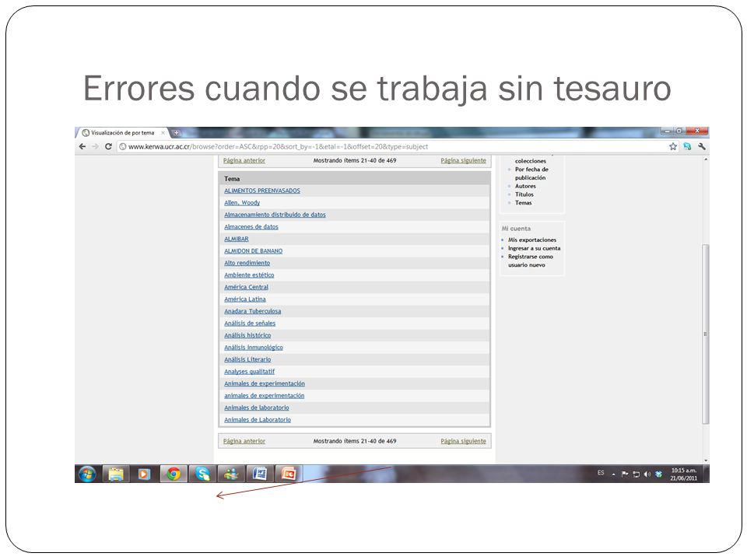Click Ingresar a su cuenta
Viewport: 747px width, 560px height.
(534, 248)
